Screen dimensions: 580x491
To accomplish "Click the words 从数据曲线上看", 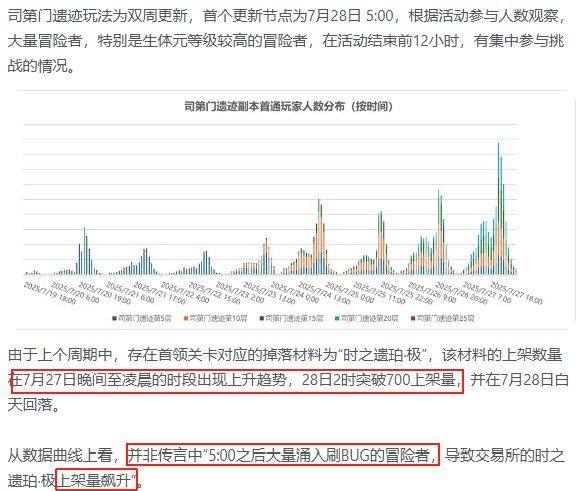I will point(60,455).
